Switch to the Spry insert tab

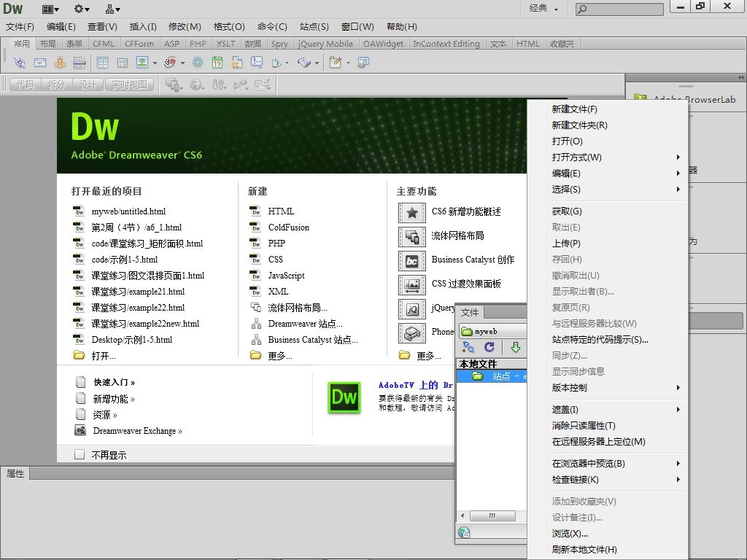click(x=279, y=44)
